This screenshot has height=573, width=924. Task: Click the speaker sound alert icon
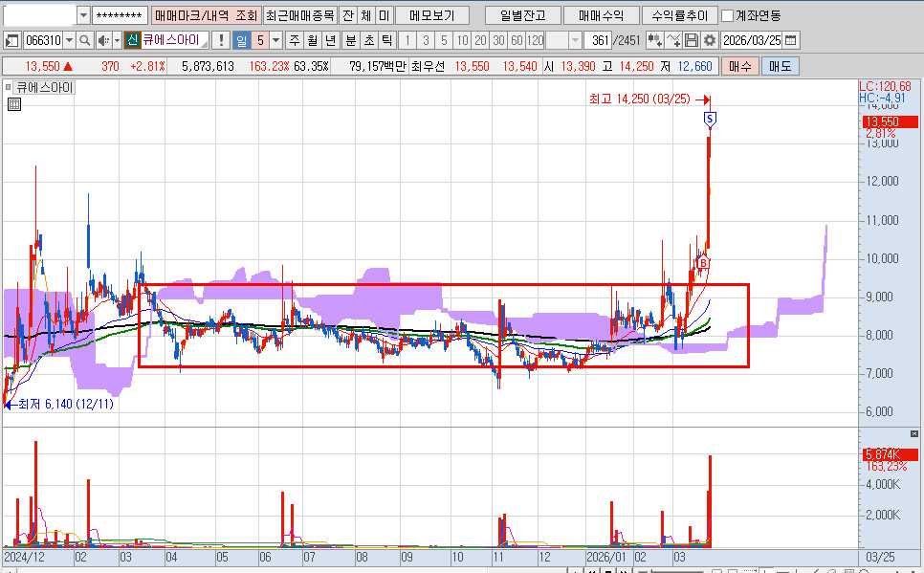pos(101,40)
